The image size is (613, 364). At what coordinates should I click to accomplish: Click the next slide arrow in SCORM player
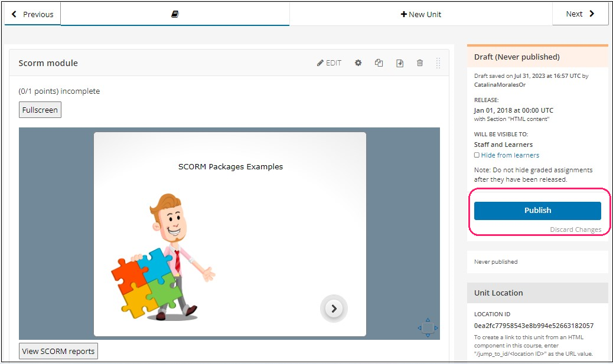point(334,309)
